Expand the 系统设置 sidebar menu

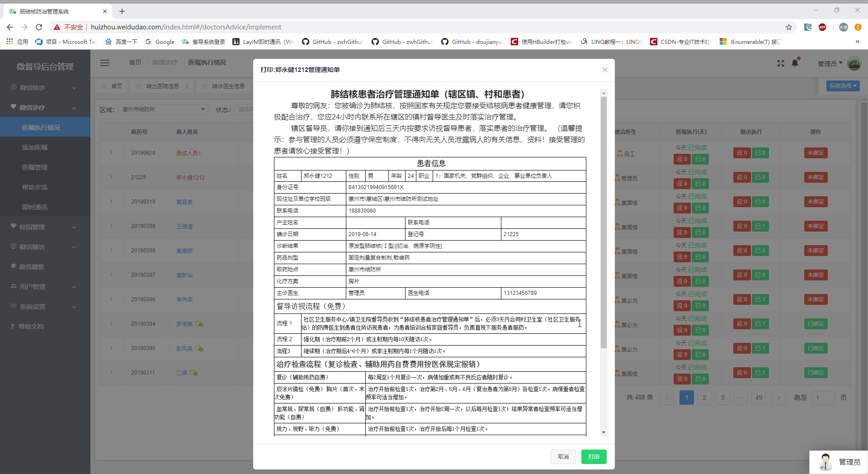[x=45, y=307]
